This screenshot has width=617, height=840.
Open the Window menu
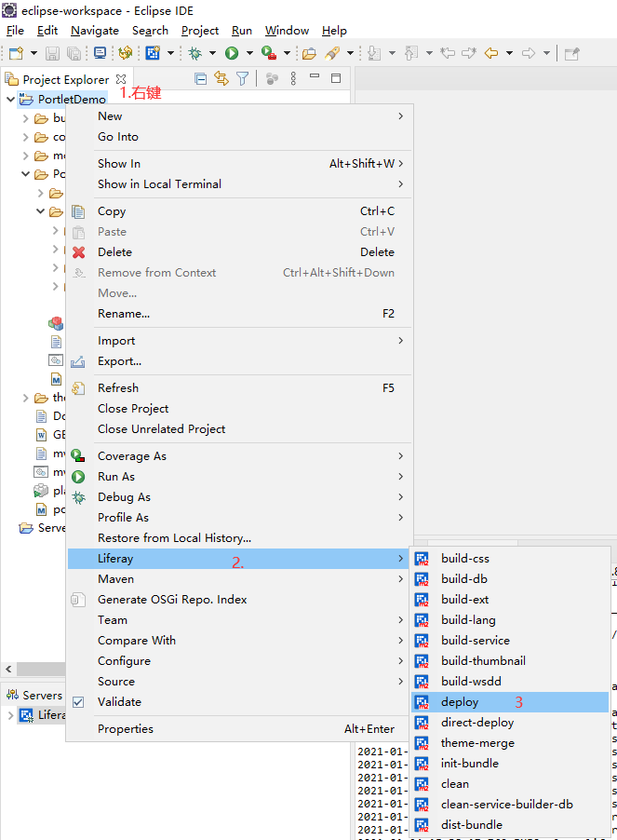(287, 31)
